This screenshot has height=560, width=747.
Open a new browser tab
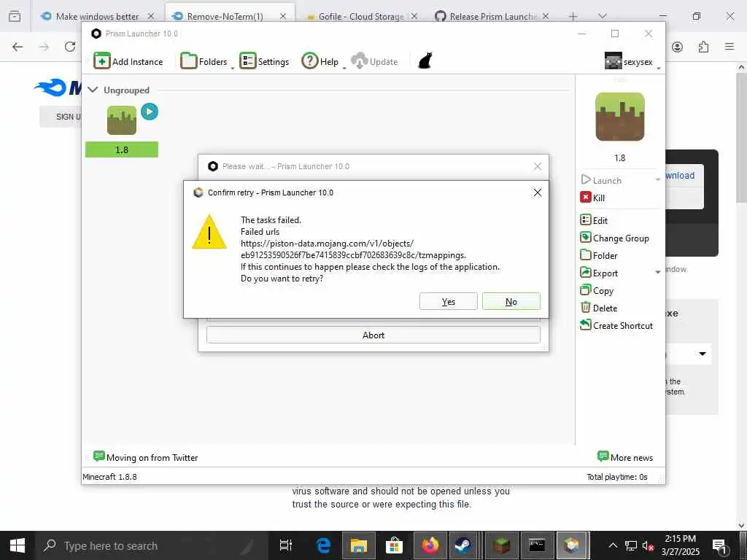573,17
